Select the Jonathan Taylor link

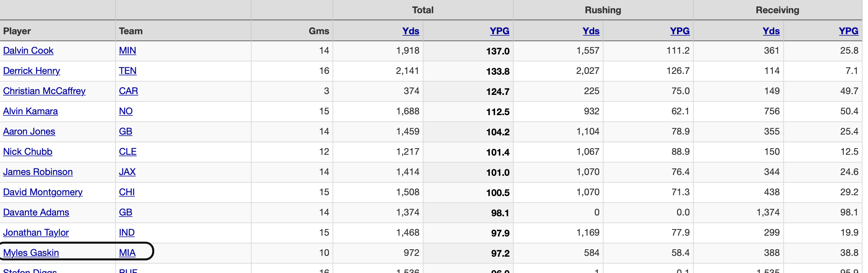point(36,233)
